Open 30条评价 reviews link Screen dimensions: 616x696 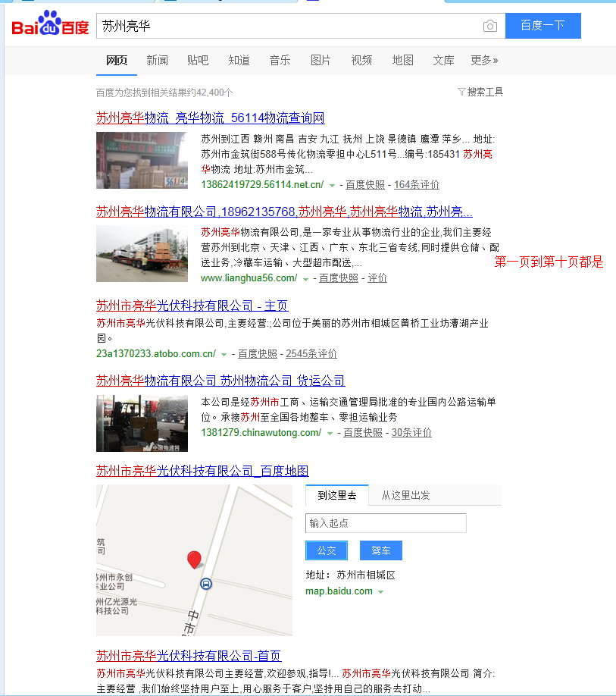(411, 432)
